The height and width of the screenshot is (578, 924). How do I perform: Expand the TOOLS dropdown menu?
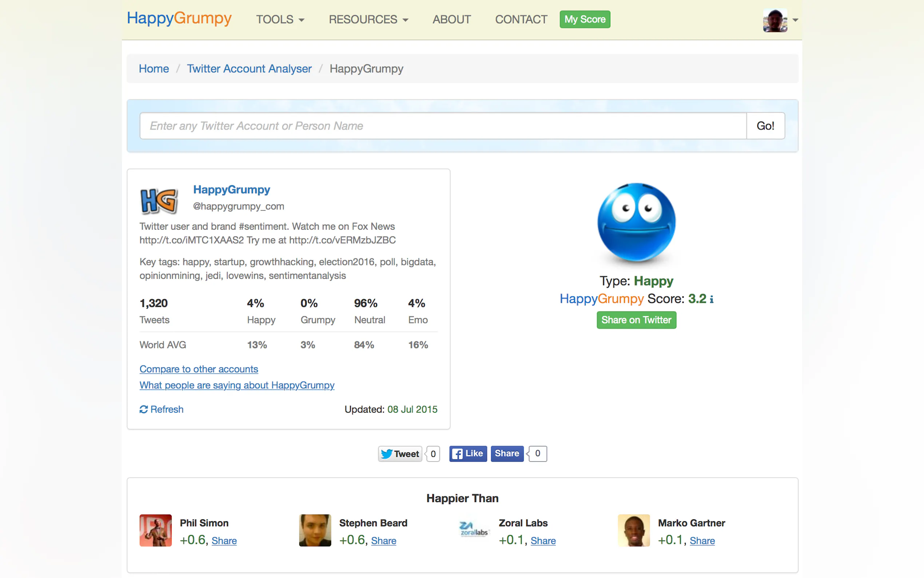280,19
